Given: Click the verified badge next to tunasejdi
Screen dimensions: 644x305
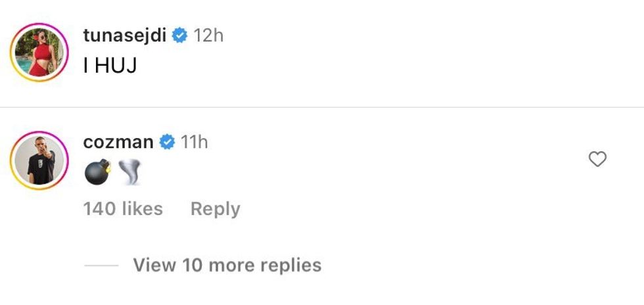Looking at the screenshot, I should click(x=179, y=35).
